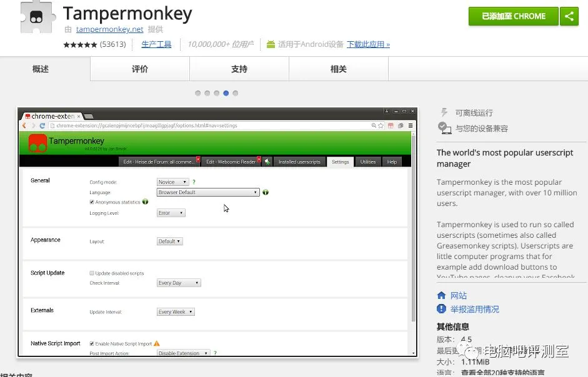Open the tampermonkey.net link
The width and height of the screenshot is (588, 377).
pyautogui.click(x=109, y=29)
